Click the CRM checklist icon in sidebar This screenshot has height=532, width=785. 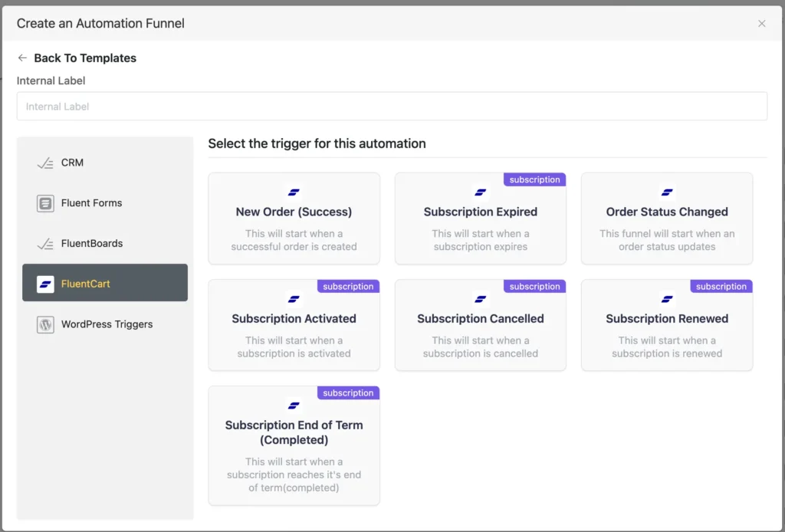45,163
